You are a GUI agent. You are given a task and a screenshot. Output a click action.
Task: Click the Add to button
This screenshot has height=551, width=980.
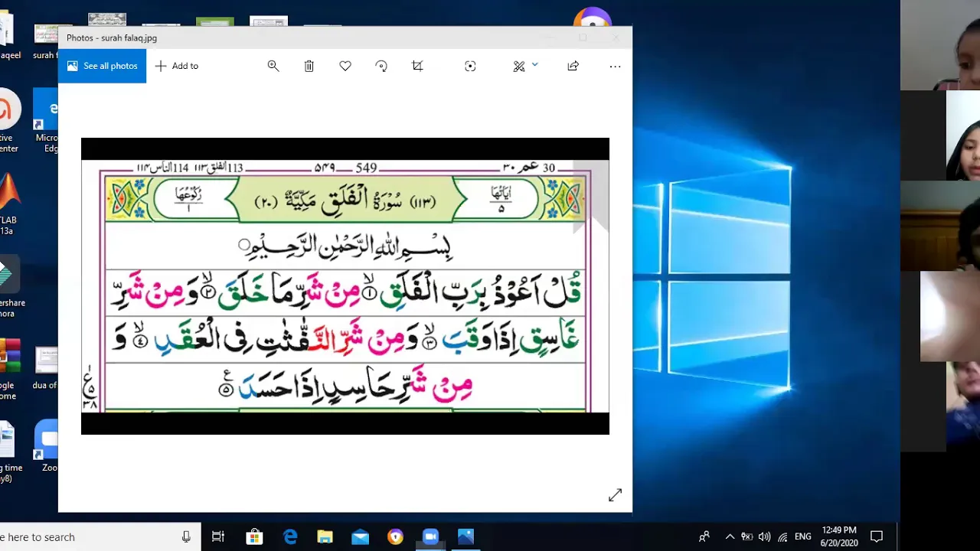pyautogui.click(x=177, y=66)
